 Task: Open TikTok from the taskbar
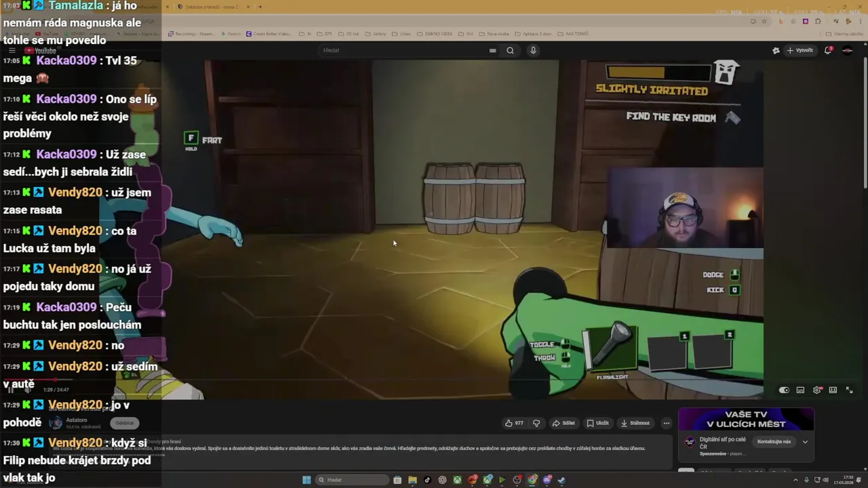pos(427,480)
